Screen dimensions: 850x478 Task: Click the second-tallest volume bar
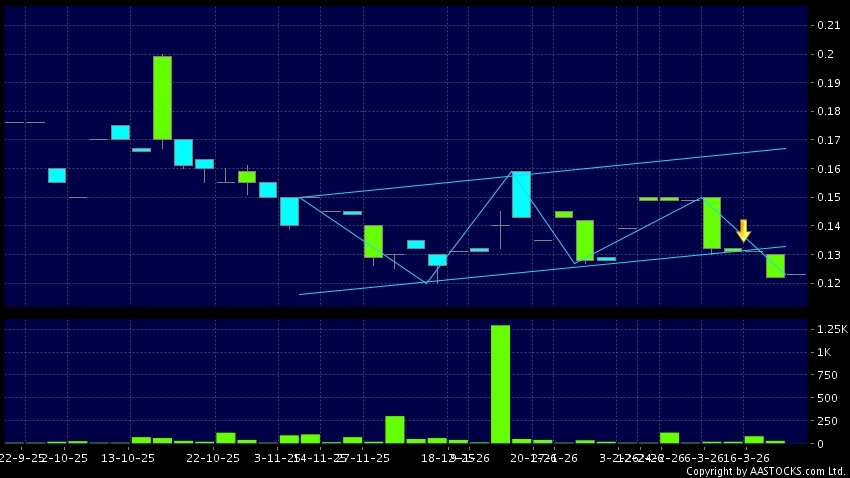point(394,429)
